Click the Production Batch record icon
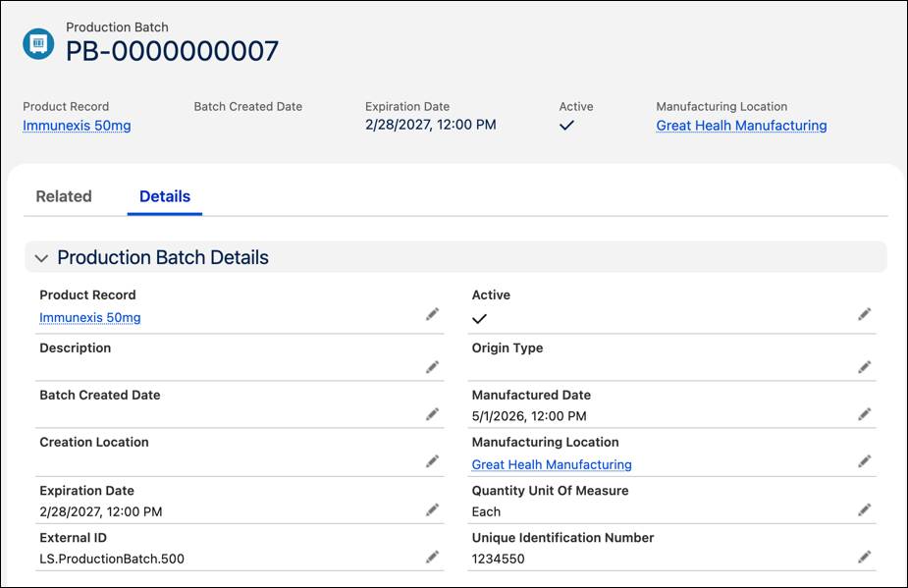 (x=38, y=43)
